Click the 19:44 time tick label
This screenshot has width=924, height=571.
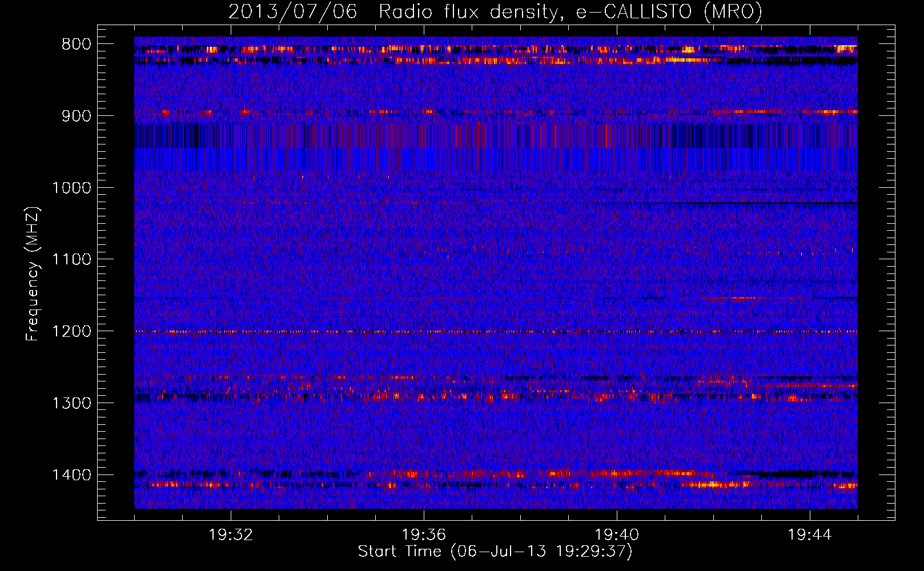click(x=810, y=535)
